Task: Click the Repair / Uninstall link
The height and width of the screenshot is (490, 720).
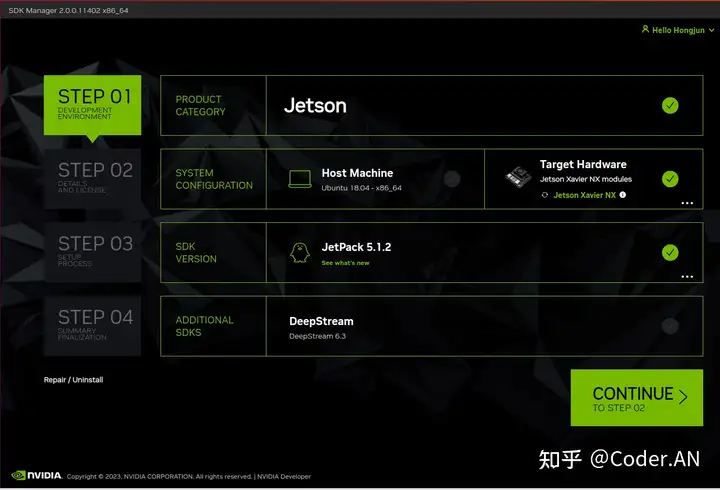Action: click(73, 380)
